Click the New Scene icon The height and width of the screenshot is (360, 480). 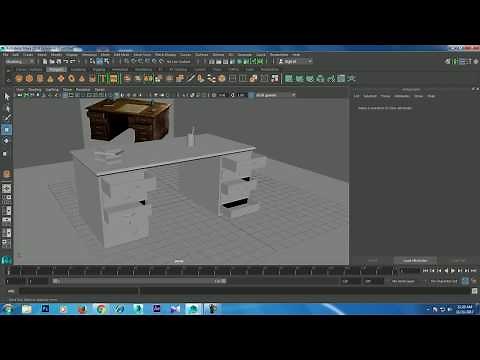click(45, 61)
